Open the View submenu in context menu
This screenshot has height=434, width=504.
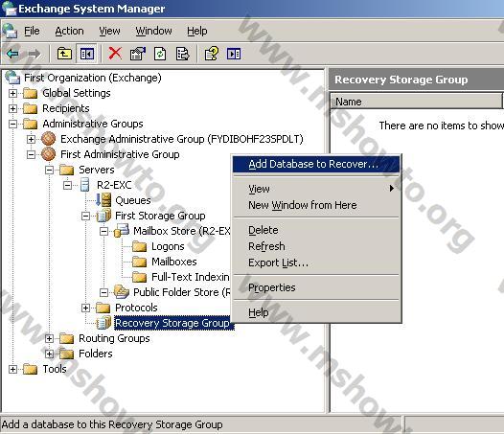(316, 189)
